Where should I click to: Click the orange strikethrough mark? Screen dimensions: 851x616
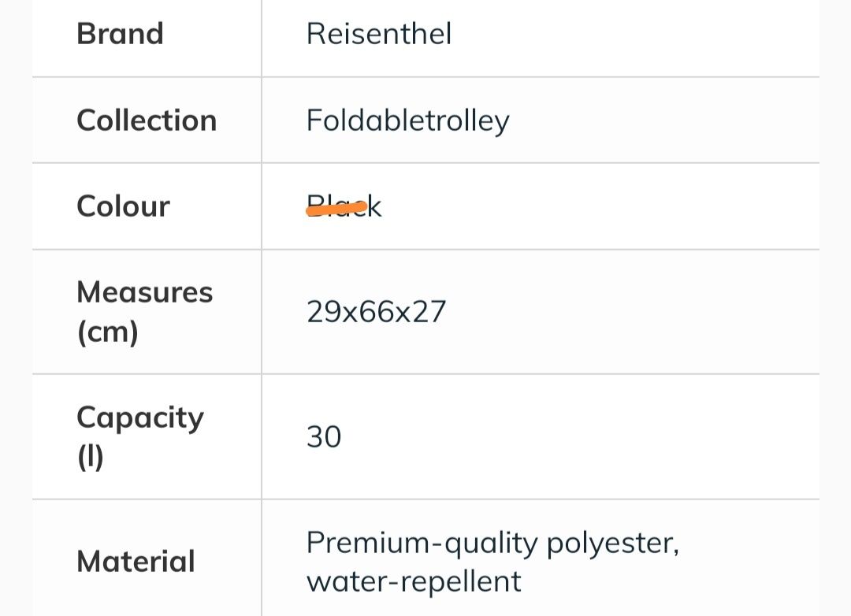click(x=336, y=209)
